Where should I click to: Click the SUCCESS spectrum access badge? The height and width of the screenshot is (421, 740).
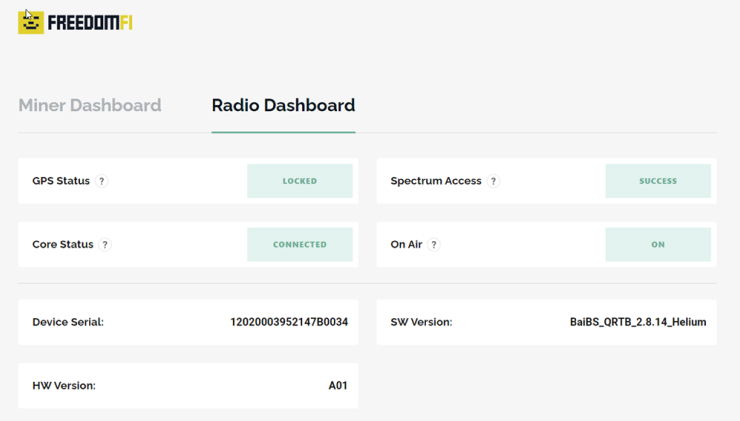coord(658,181)
